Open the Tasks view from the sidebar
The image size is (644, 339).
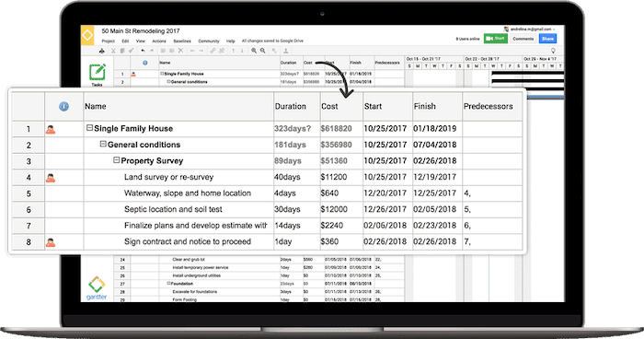pyautogui.click(x=98, y=75)
